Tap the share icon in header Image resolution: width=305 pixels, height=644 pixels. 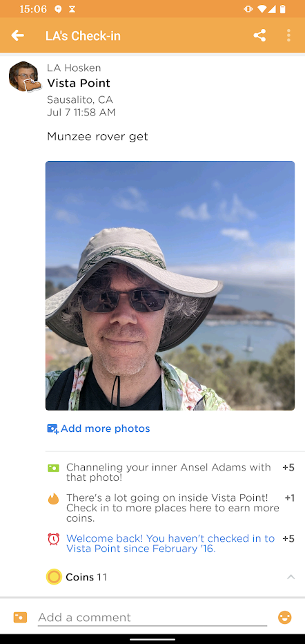click(x=259, y=35)
